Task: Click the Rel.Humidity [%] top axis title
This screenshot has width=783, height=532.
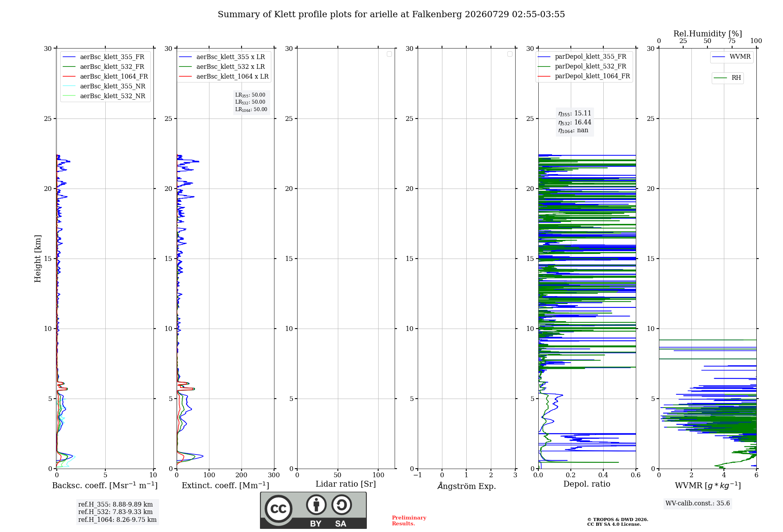Action: 708,34
